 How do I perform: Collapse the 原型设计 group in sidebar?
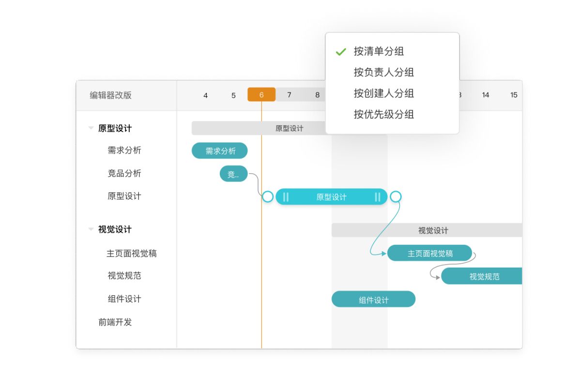pos(91,128)
